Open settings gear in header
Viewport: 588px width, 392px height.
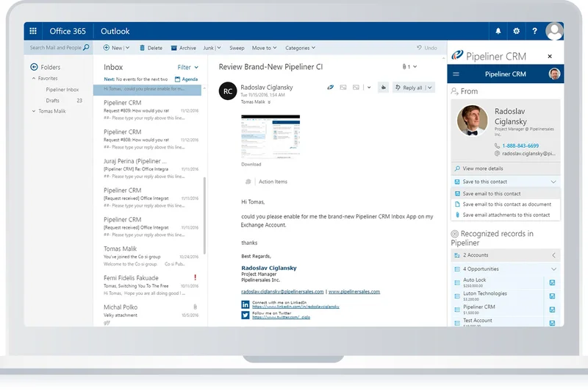[517, 31]
